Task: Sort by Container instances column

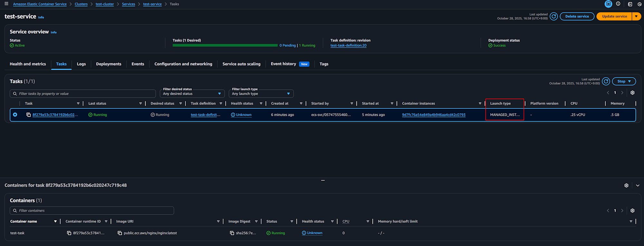Action: 480,104
